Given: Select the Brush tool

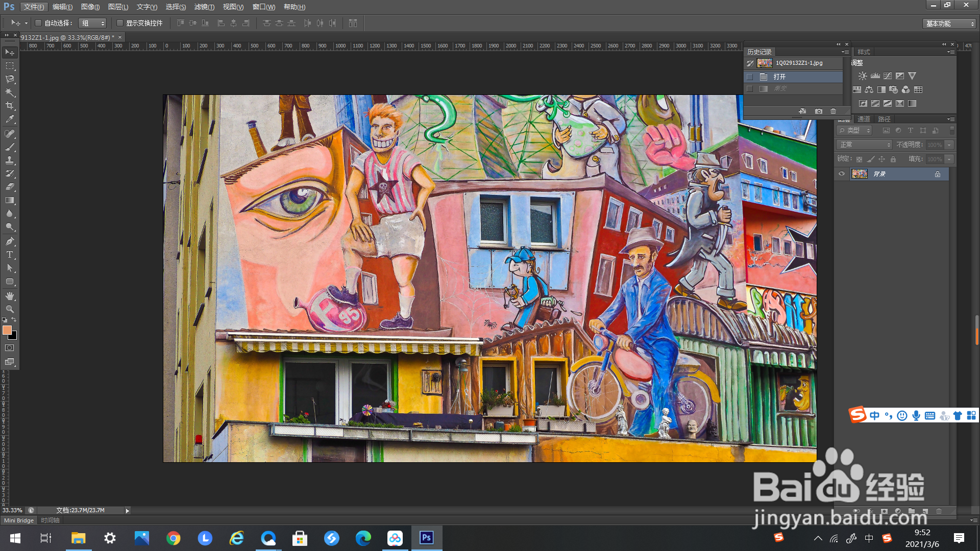Looking at the screenshot, I should coord(10,147).
